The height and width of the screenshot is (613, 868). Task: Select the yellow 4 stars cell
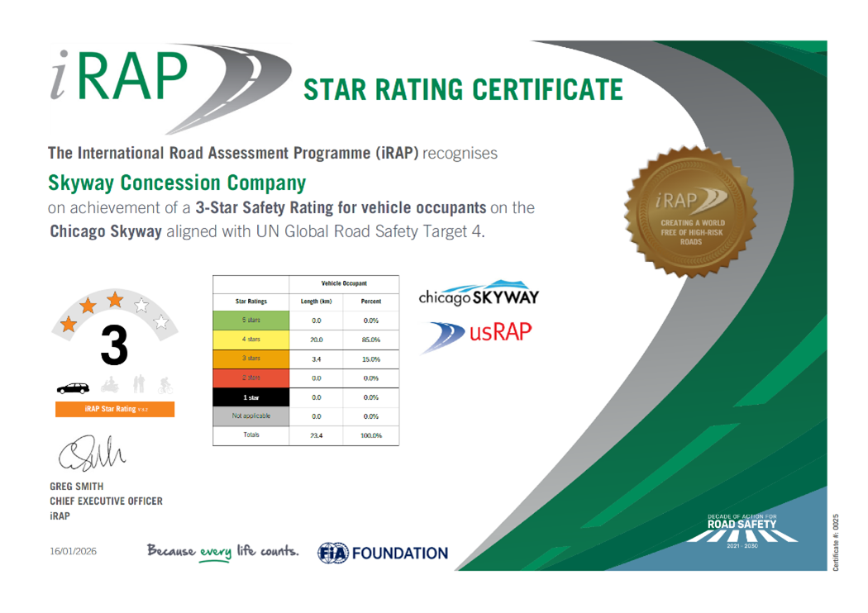click(251, 339)
